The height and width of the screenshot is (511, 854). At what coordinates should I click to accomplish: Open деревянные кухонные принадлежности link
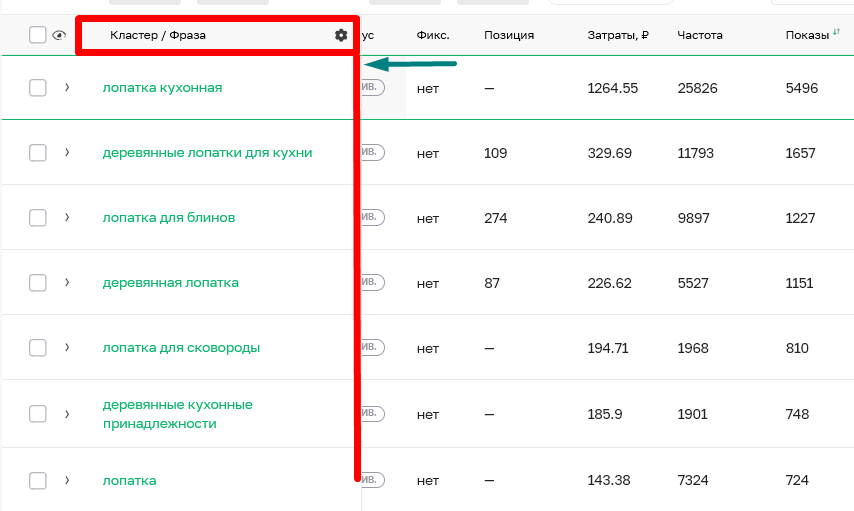[178, 414]
